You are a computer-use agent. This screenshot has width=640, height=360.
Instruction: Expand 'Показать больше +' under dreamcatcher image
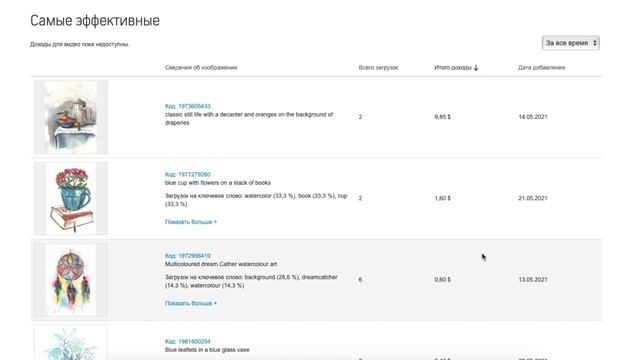click(x=191, y=303)
